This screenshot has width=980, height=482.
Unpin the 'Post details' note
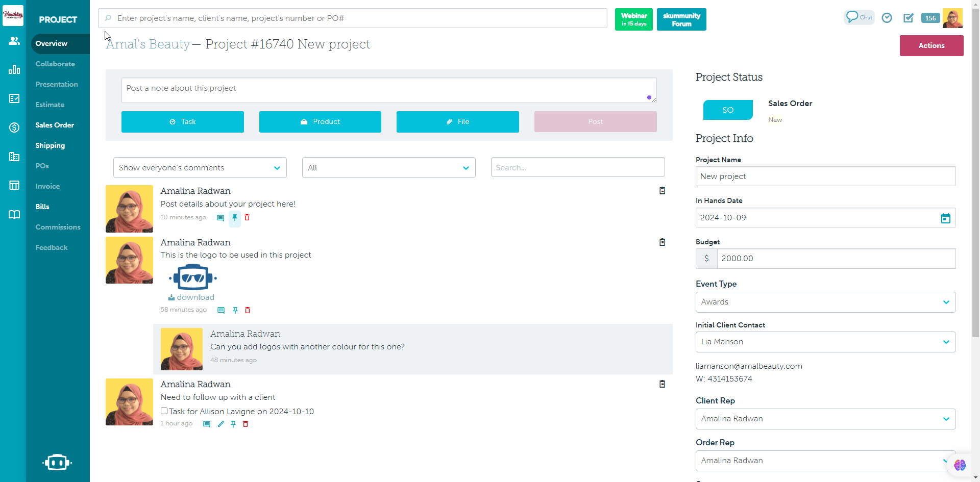click(x=235, y=218)
